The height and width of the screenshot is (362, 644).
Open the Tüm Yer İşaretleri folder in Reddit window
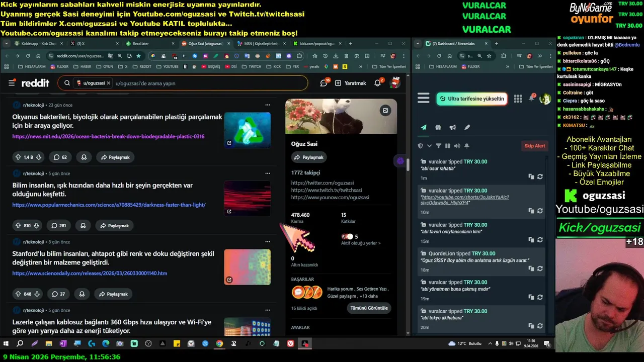tap(389, 66)
